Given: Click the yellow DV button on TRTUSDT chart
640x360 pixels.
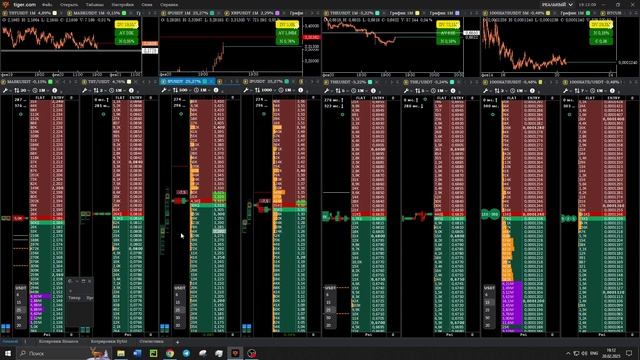Looking at the screenshot, I should pos(126,25).
